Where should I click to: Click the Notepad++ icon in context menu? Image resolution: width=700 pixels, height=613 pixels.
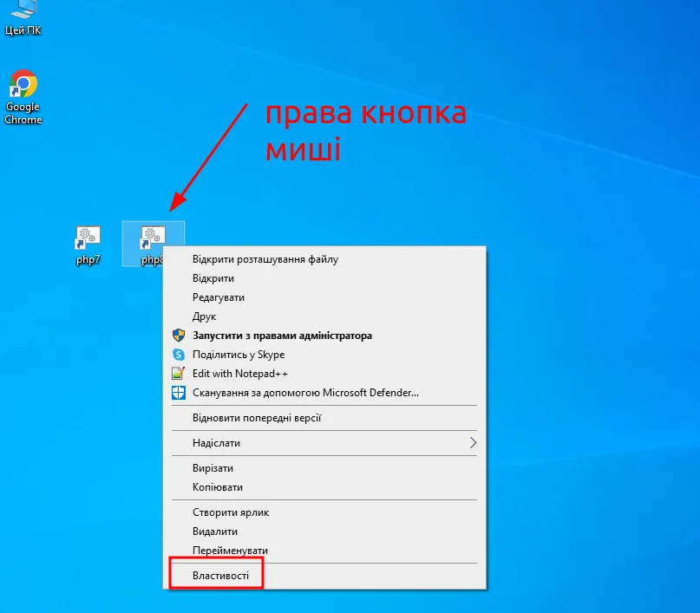179,374
